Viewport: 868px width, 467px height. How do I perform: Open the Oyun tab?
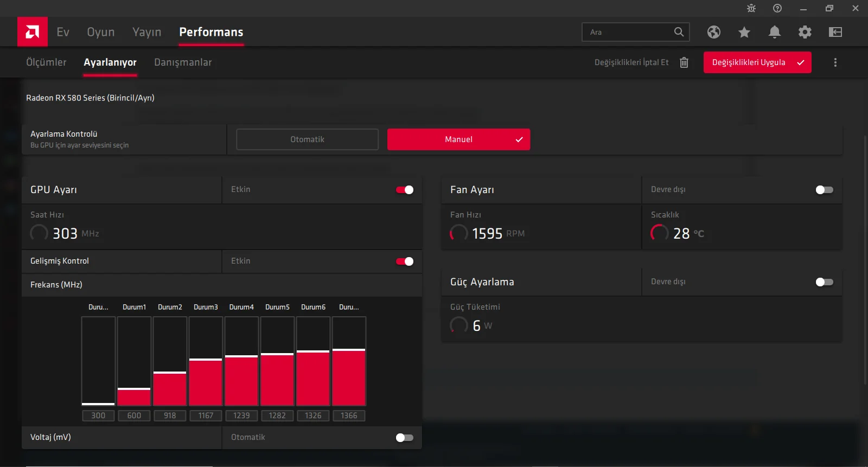(101, 32)
